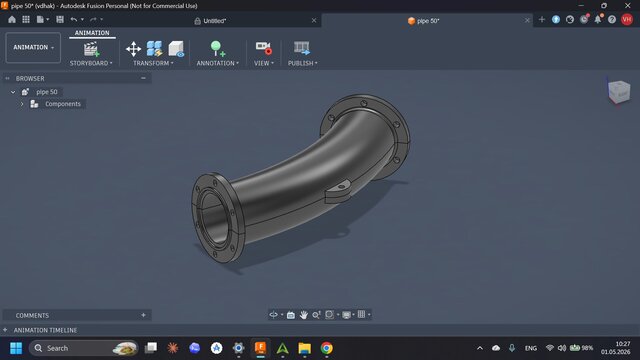
Task: Open the Notifications bell
Action: tap(598, 19)
